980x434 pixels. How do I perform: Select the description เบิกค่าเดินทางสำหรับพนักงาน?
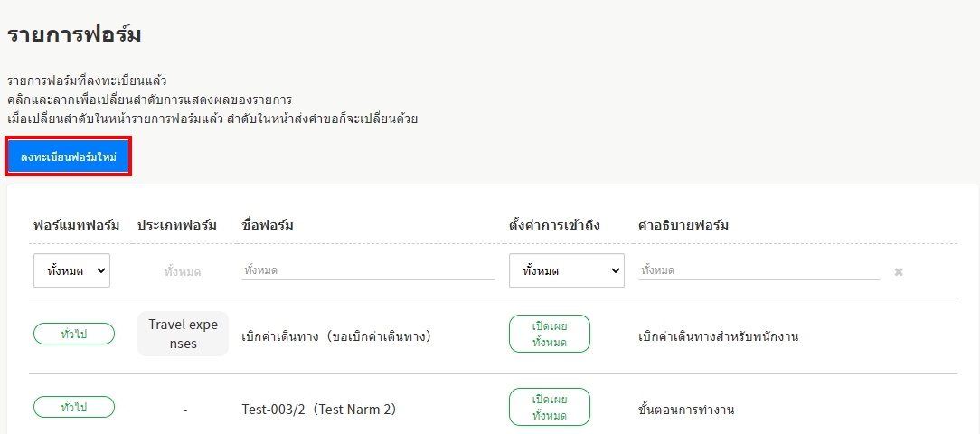click(x=718, y=336)
